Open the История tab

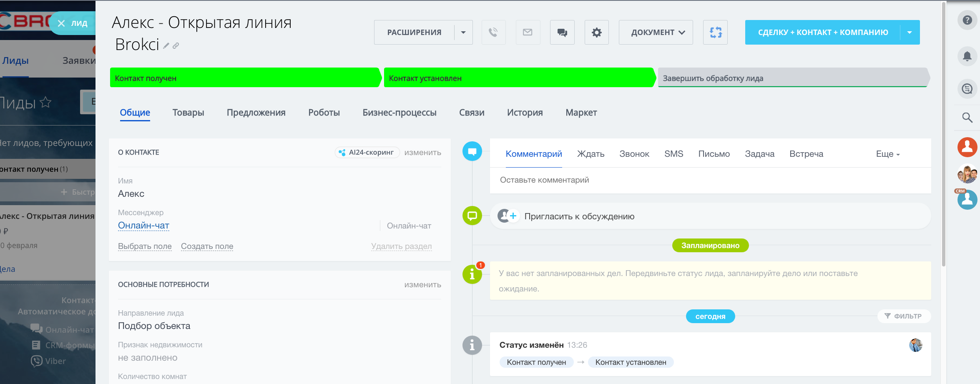click(x=525, y=113)
